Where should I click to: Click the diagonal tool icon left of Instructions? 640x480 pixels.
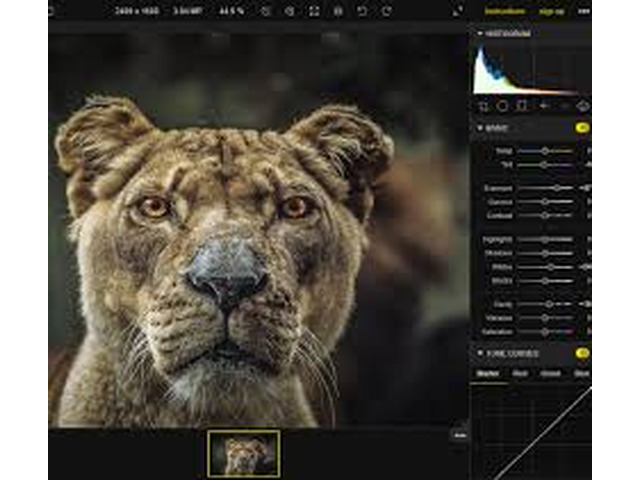click(458, 11)
